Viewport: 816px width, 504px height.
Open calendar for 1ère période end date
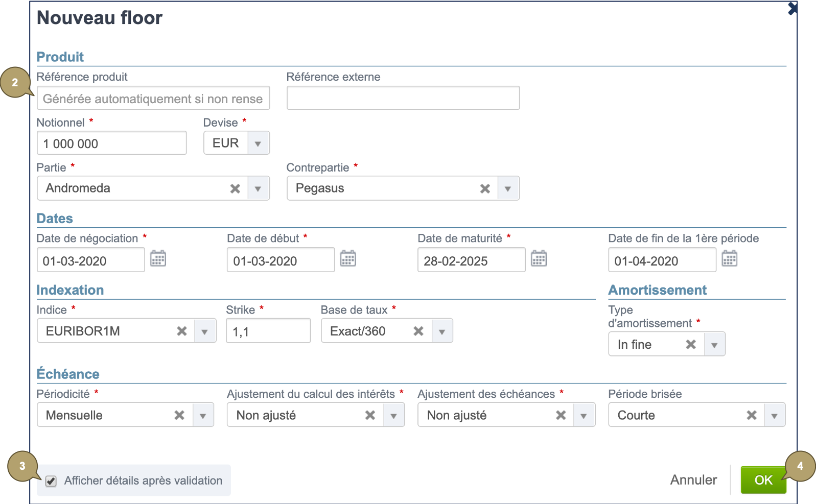(x=729, y=259)
